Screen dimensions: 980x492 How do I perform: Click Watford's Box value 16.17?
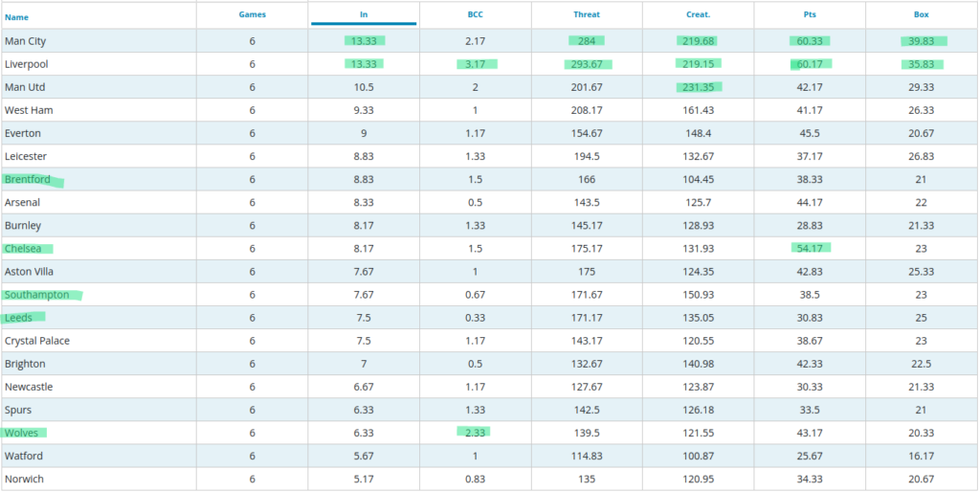click(x=922, y=457)
